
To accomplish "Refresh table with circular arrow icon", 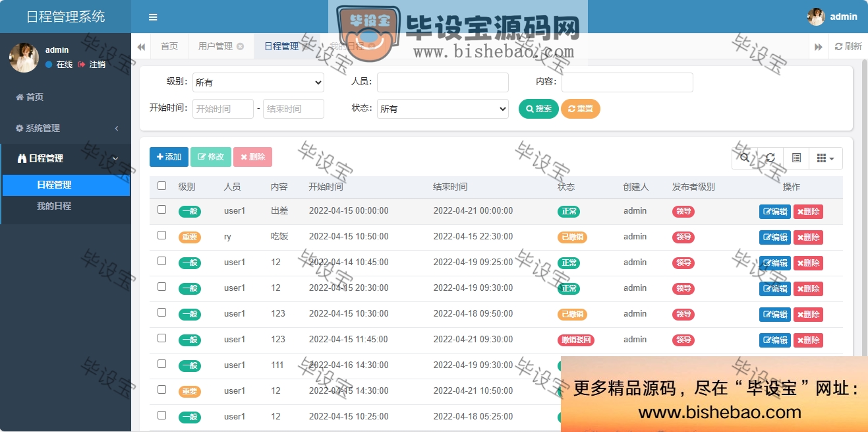I will [770, 158].
